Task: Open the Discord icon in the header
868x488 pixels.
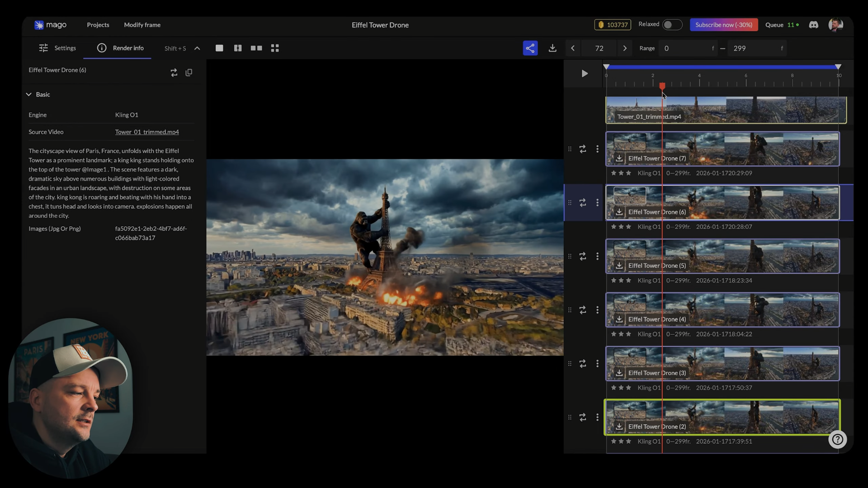Action: point(814,25)
